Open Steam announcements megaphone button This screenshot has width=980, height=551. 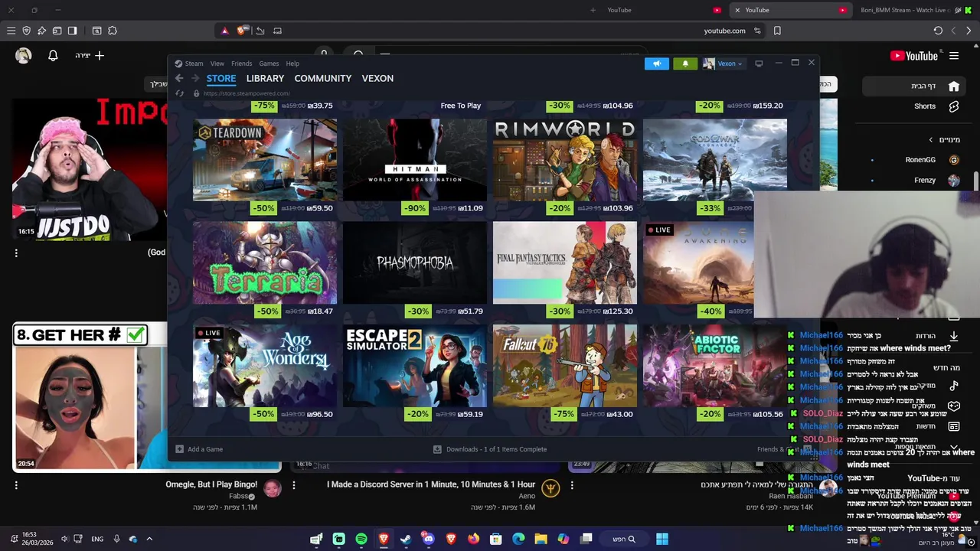(x=656, y=64)
